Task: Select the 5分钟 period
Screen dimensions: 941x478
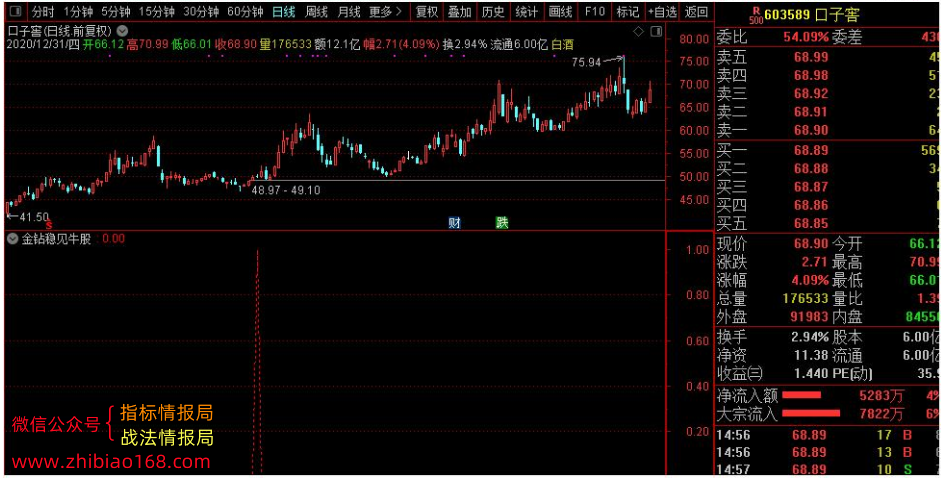Action: [x=116, y=11]
